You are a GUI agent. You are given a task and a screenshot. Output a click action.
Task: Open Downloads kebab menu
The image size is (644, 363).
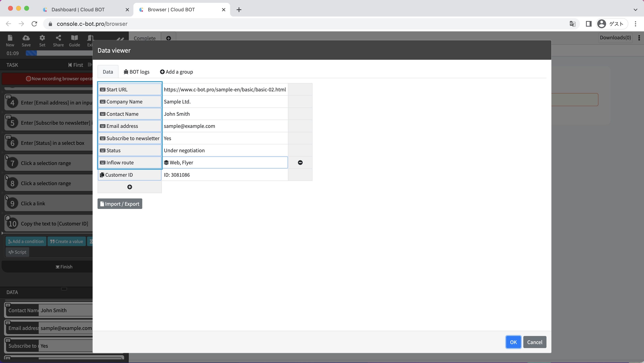[x=639, y=38]
